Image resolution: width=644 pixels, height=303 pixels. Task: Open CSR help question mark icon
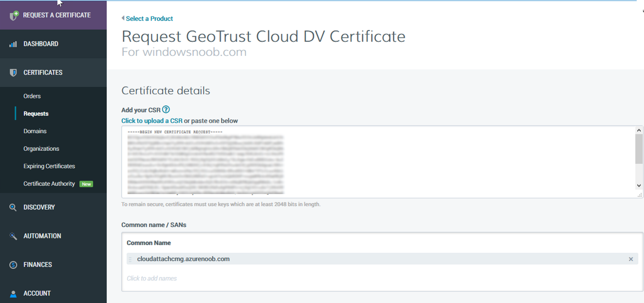[x=166, y=109]
